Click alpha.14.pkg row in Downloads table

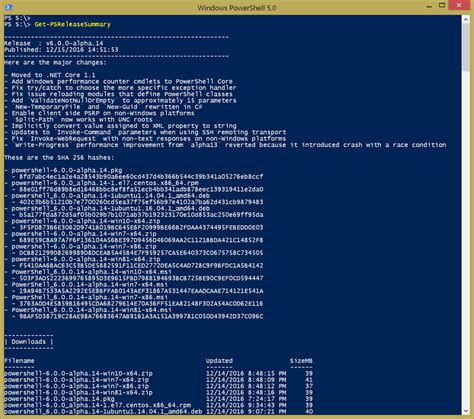(159, 399)
